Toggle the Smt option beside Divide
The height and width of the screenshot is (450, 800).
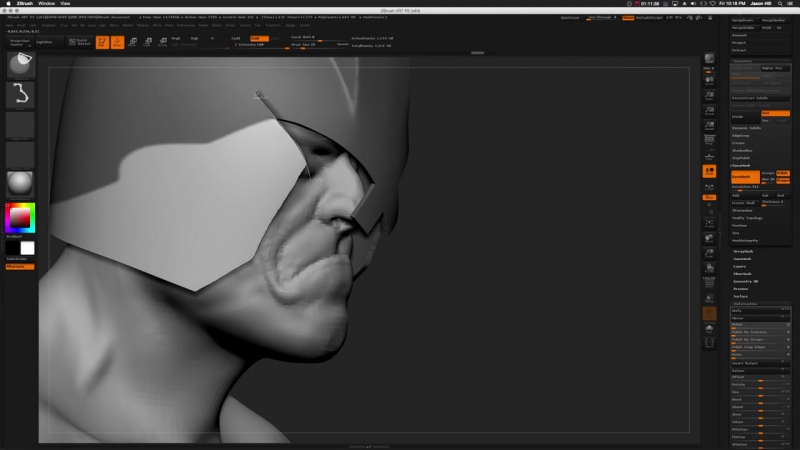tap(775, 113)
